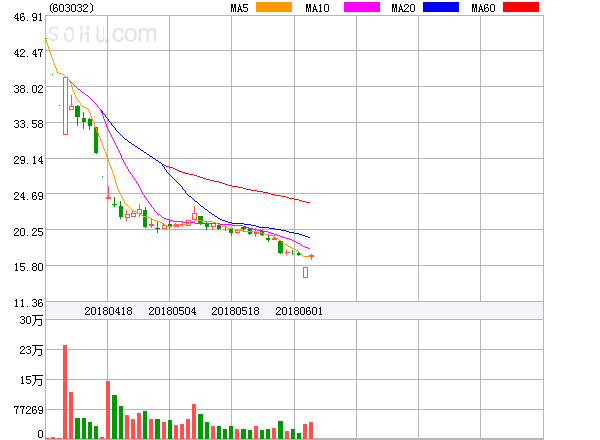Screen dimensions: 600x440
Task: Click the 33.58 price axis value
Action: tap(28, 124)
